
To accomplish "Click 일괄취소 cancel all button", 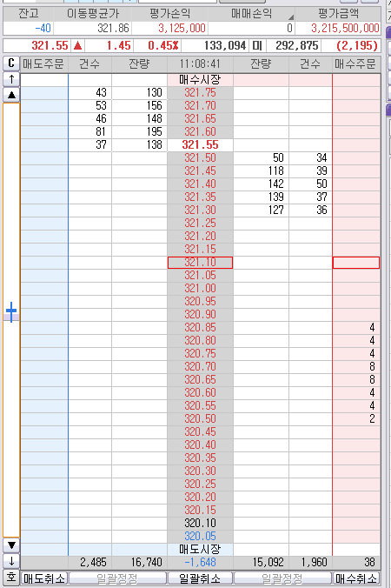I will pyautogui.click(x=200, y=578).
